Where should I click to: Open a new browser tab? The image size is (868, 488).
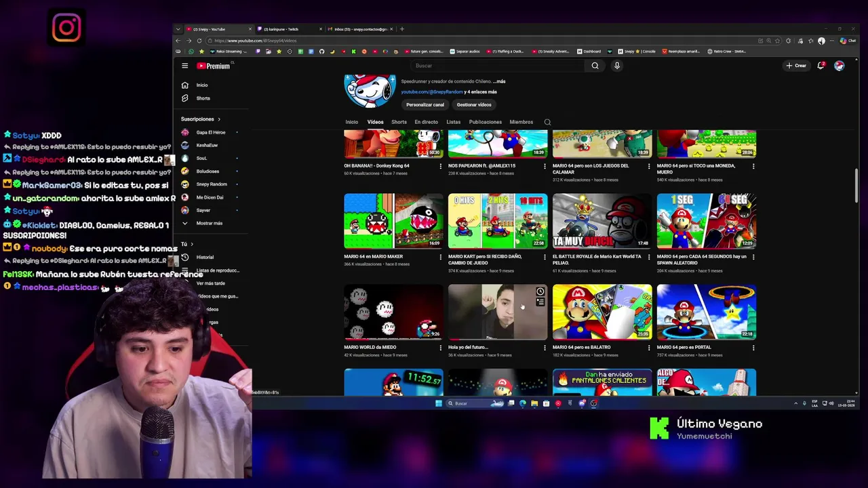tap(401, 29)
